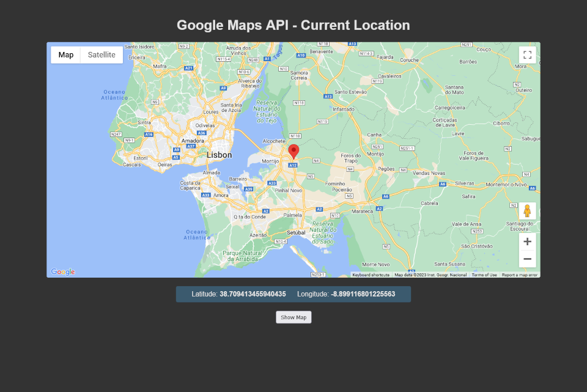
Task: Click the A12 highway shield icon
Action: coord(292,164)
